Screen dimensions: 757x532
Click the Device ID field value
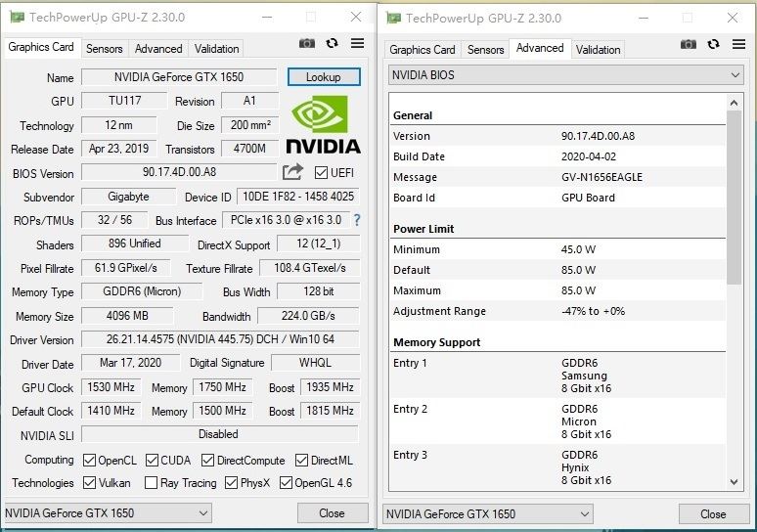pyautogui.click(x=298, y=197)
